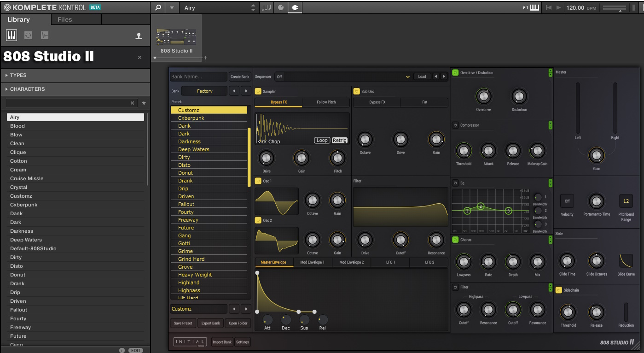
Task: Click the instruments piano icon in Library
Action: 12,35
